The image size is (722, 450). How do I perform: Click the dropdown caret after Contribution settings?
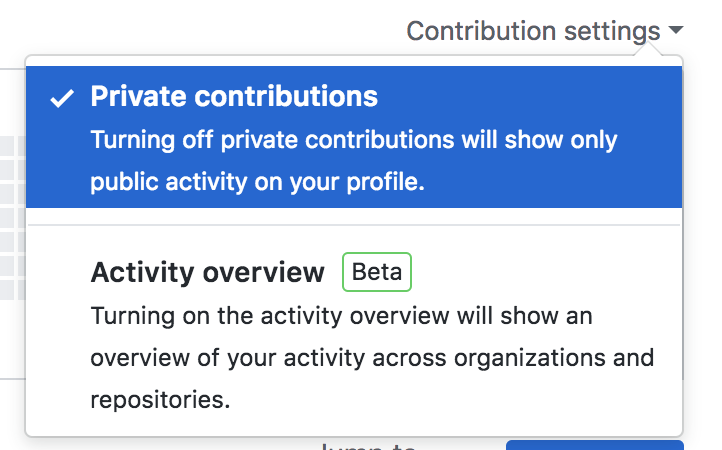click(x=676, y=31)
